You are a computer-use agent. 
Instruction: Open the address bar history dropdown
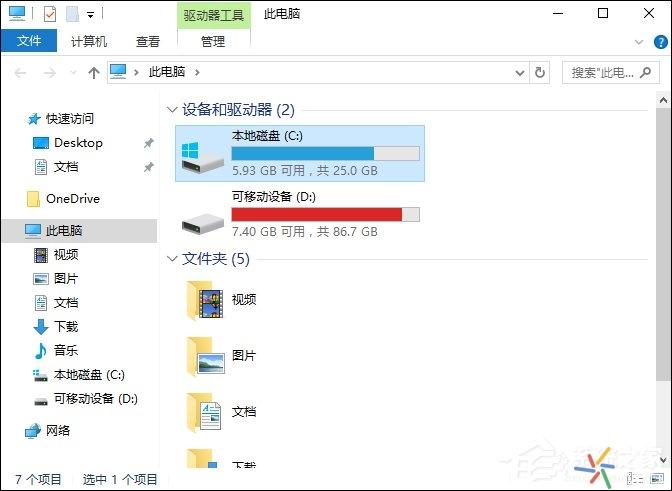(519, 73)
